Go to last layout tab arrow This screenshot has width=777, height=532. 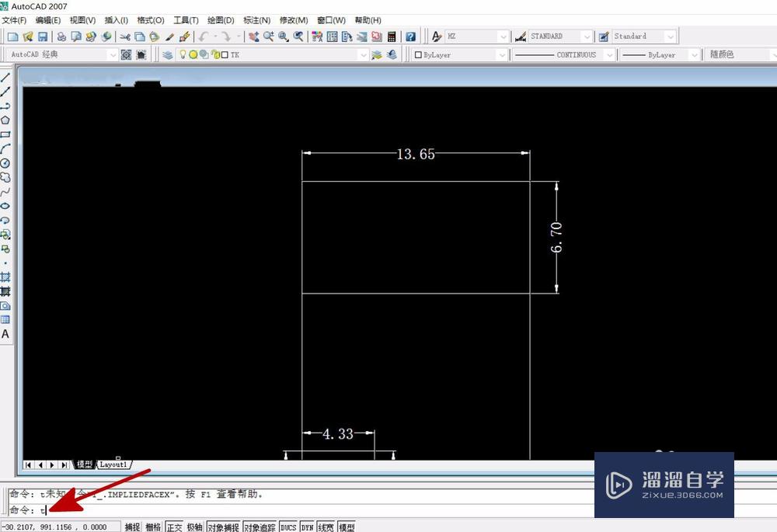pyautogui.click(x=64, y=464)
